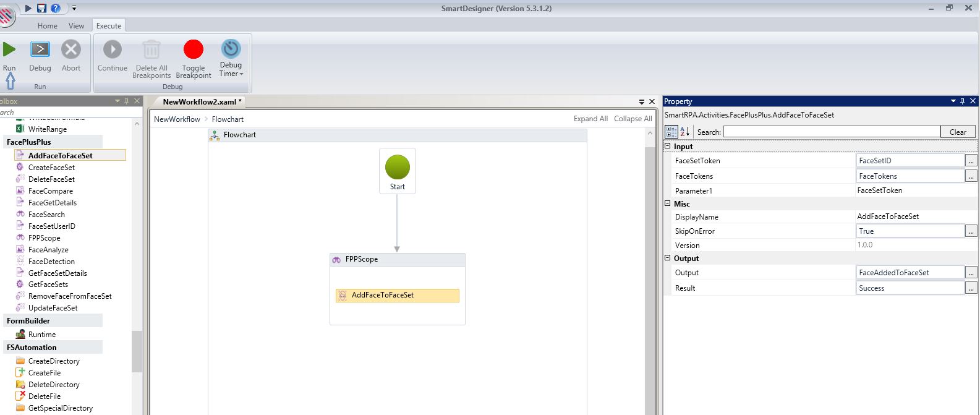
Task: Collapse the Input property section
Action: click(668, 147)
